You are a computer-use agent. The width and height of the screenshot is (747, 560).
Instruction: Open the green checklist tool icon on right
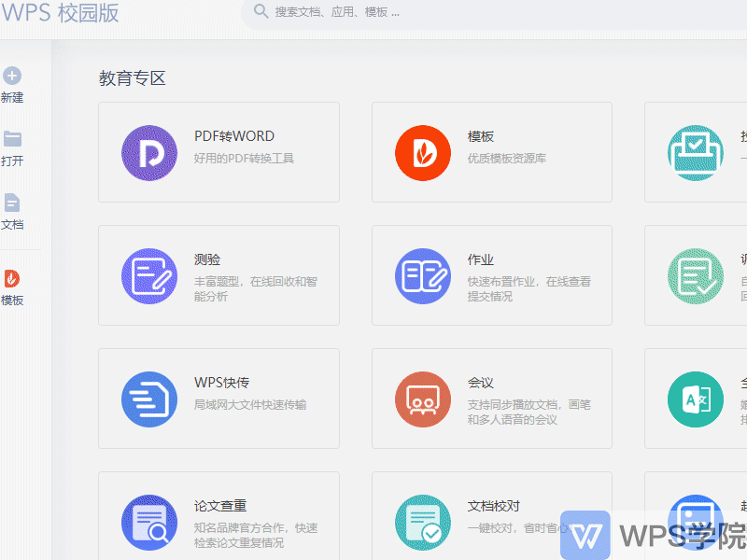(695, 275)
